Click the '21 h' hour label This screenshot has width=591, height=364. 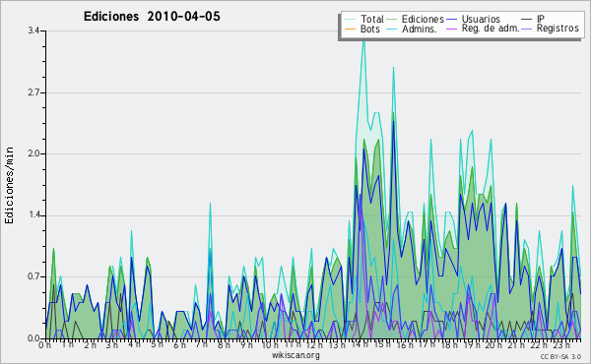point(516,345)
